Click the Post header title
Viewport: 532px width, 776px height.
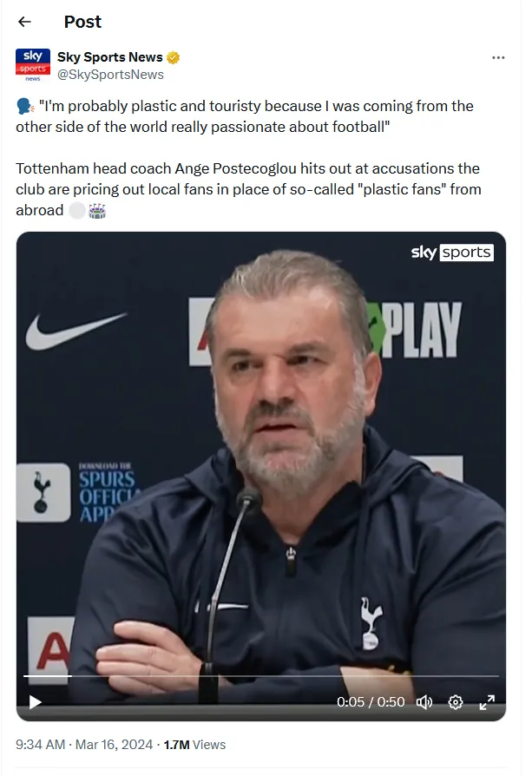(82, 22)
